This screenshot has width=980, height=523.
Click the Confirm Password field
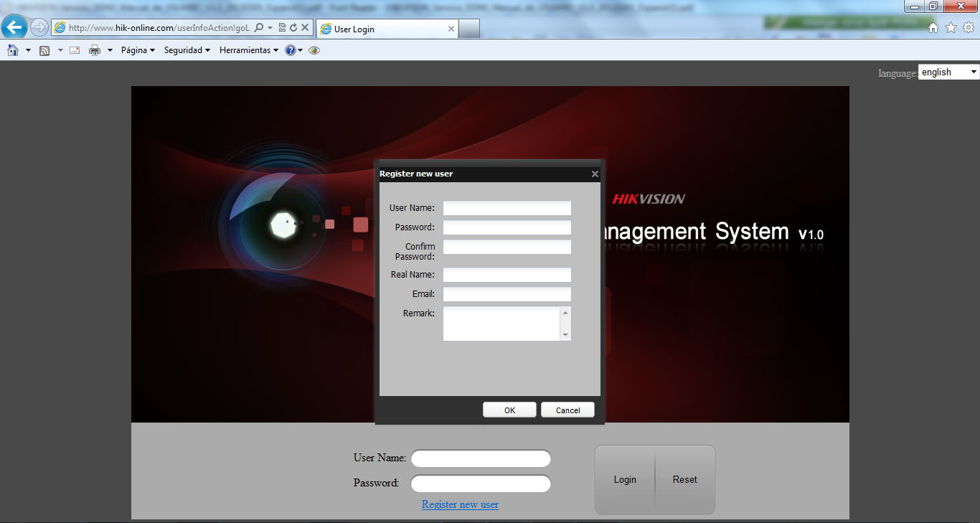pyautogui.click(x=507, y=247)
